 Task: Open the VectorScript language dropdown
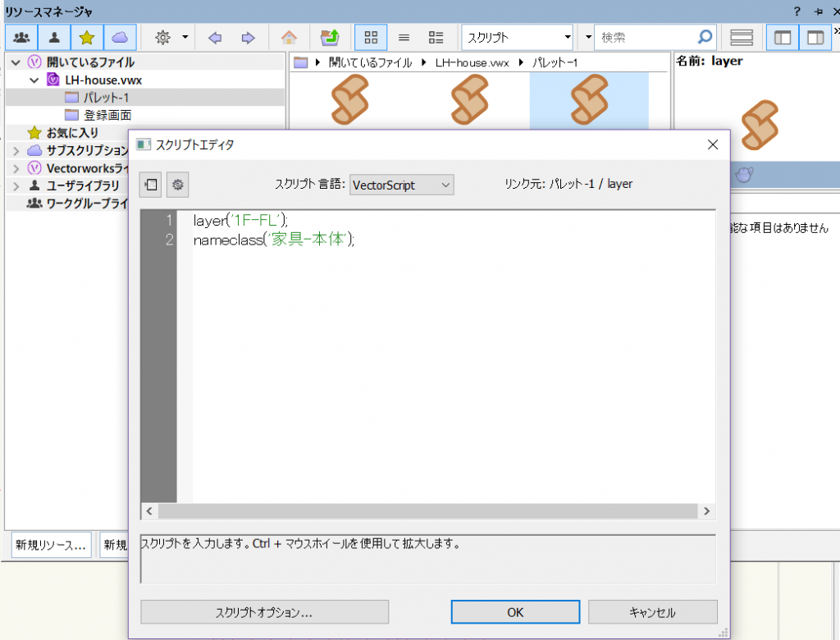click(x=401, y=185)
